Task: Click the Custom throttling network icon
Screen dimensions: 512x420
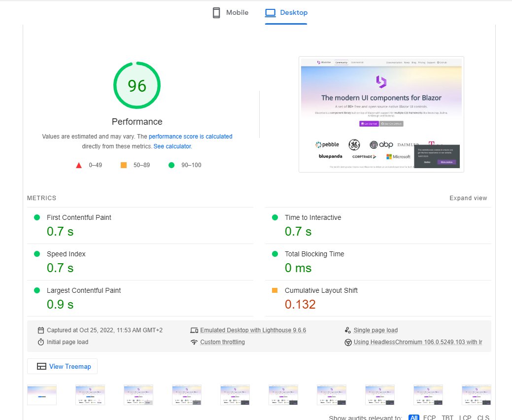Action: (195, 342)
